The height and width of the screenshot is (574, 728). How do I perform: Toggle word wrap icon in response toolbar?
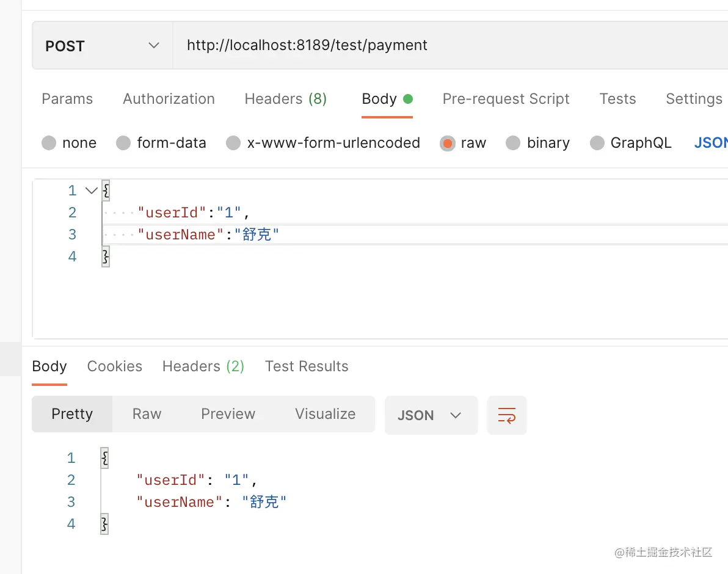click(x=506, y=415)
